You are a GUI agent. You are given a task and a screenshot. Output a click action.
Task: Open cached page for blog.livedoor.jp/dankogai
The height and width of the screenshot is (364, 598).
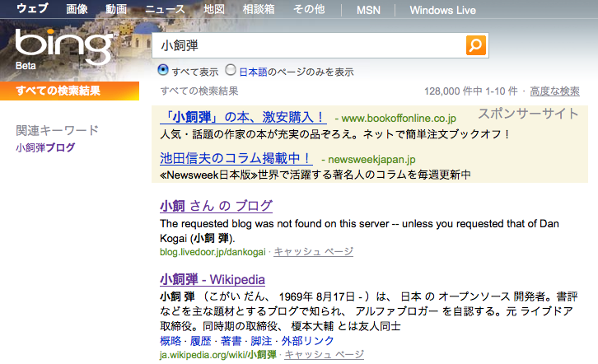314,251
